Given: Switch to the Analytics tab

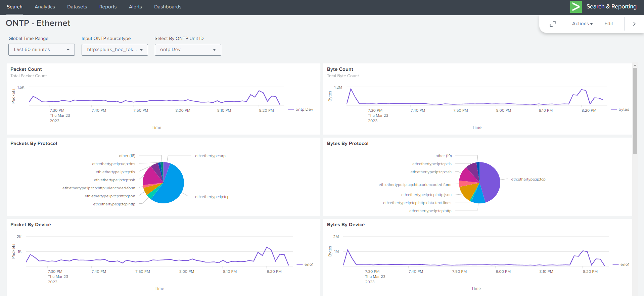Looking at the screenshot, I should pos(45,7).
